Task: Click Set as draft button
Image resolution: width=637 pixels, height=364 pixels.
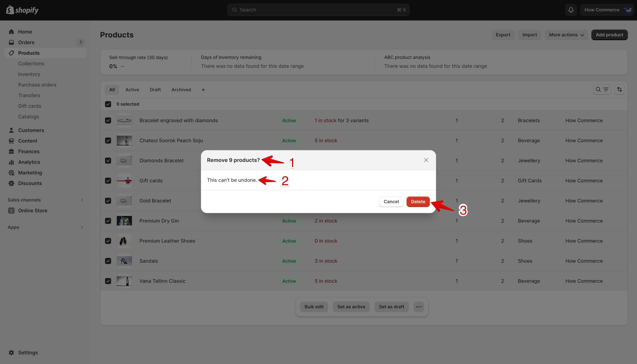Action: tap(391, 307)
